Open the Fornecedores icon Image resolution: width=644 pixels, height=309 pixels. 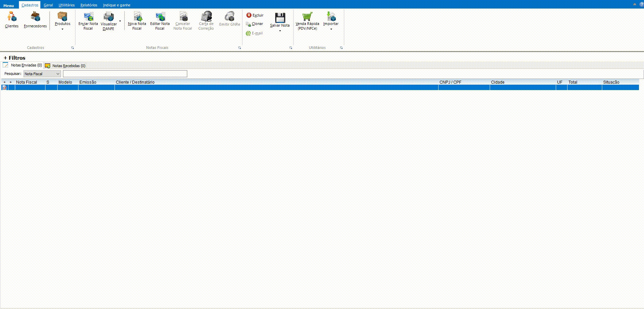coord(35,17)
